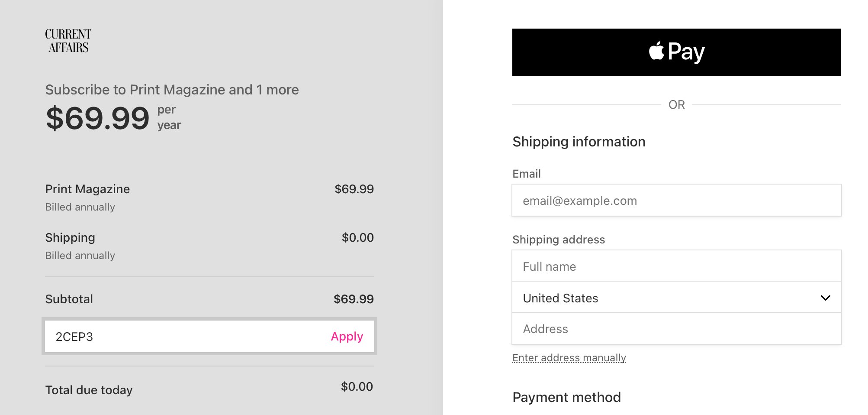Click the Payment method heading
This screenshot has width=868, height=415.
566,397
